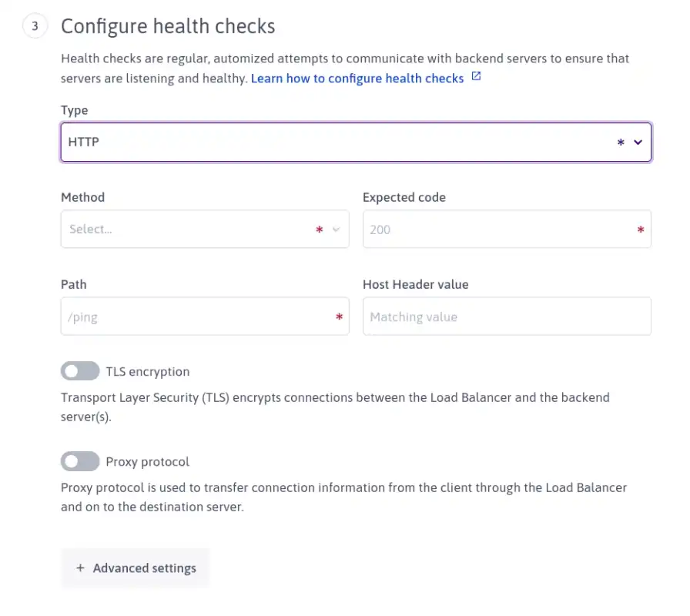The width and height of the screenshot is (690, 616).
Task: Click the required asterisk in Path field
Action: click(x=339, y=316)
